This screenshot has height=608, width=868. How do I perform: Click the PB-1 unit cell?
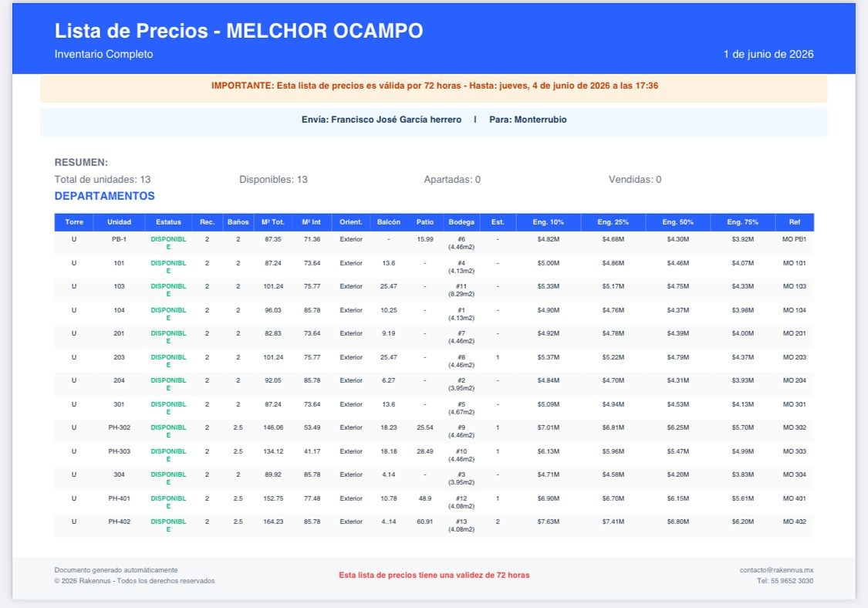point(119,239)
